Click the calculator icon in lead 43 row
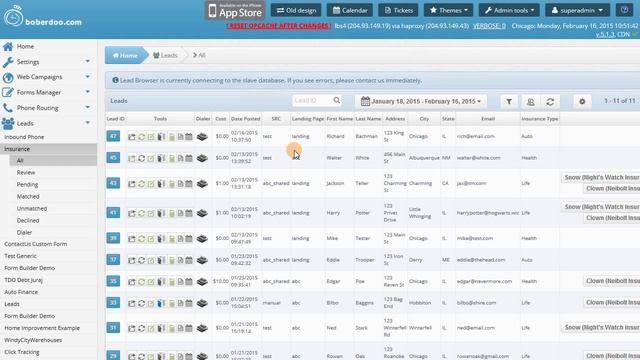Image resolution: width=640 pixels, height=360 pixels. [x=172, y=184]
